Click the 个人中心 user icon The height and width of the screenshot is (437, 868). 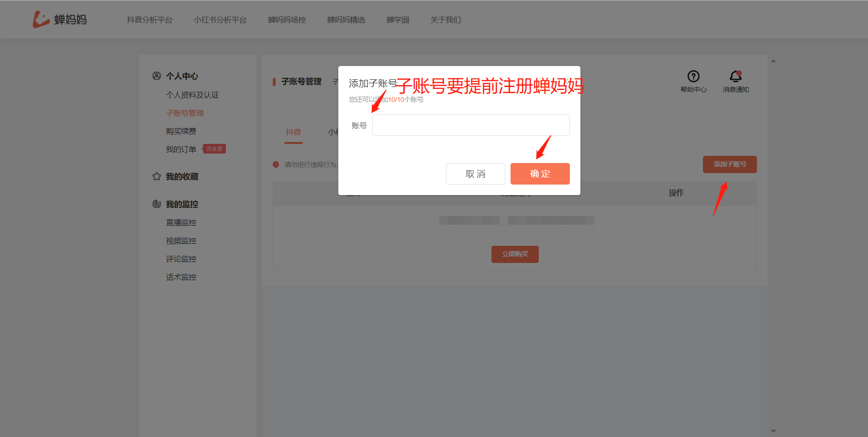pyautogui.click(x=156, y=76)
